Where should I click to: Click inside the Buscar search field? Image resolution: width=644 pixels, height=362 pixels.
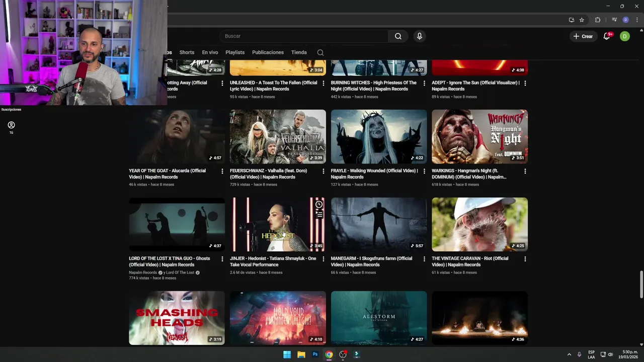[x=304, y=36]
